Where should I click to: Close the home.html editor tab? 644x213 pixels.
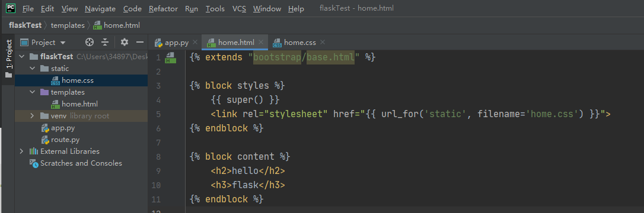[x=261, y=42]
